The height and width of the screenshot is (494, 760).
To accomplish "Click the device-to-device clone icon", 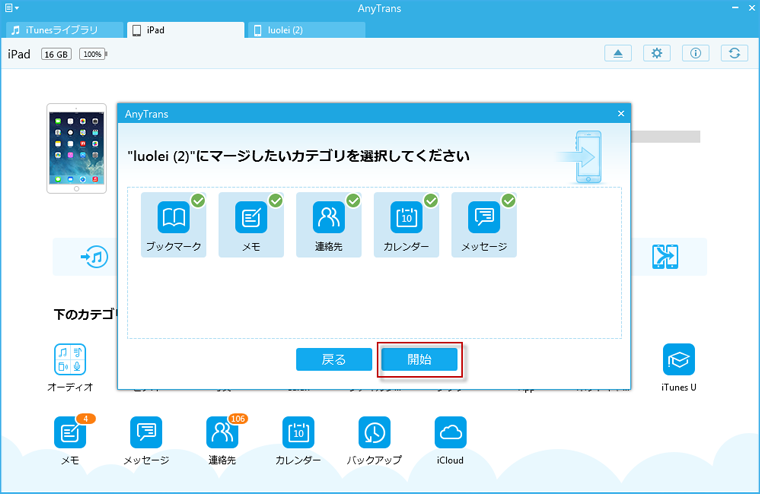I will 665,256.
